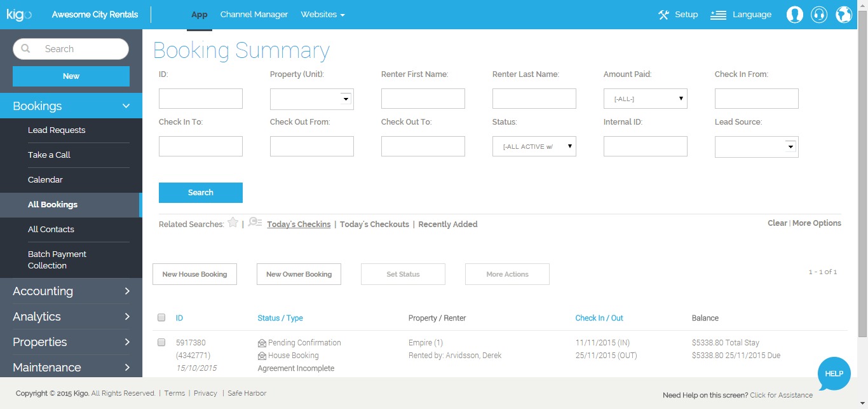Collapse the Bookings sidebar section
Screen dimensions: 868x409
pyautogui.click(x=71, y=106)
